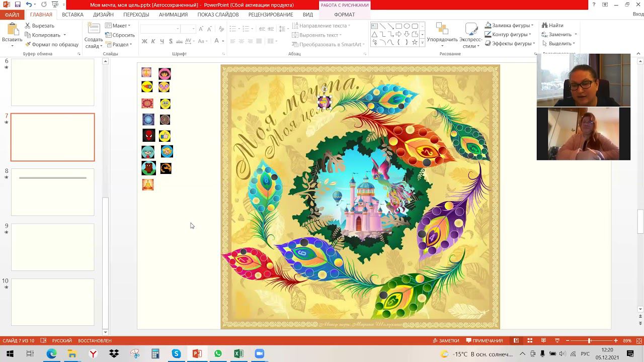This screenshot has height=362, width=644.
Task: Open Копировать dropdown arrow
Action: [x=64, y=35]
